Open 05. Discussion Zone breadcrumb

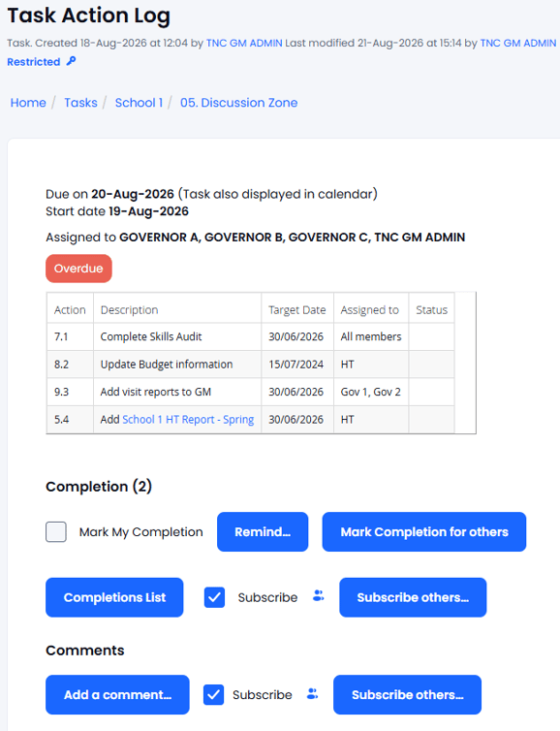click(239, 103)
